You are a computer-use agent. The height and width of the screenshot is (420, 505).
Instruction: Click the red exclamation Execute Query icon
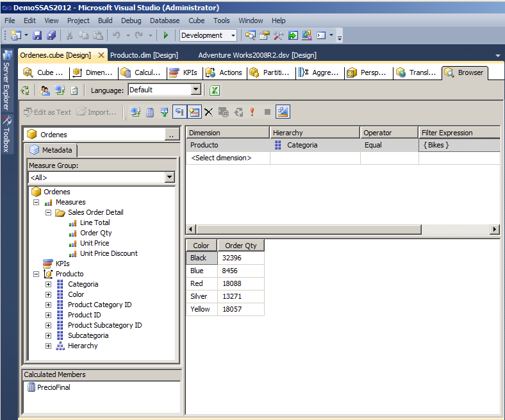point(252,112)
